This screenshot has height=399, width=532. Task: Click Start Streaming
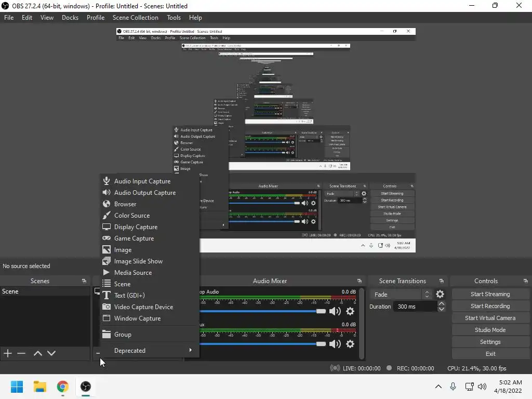tap(490, 294)
